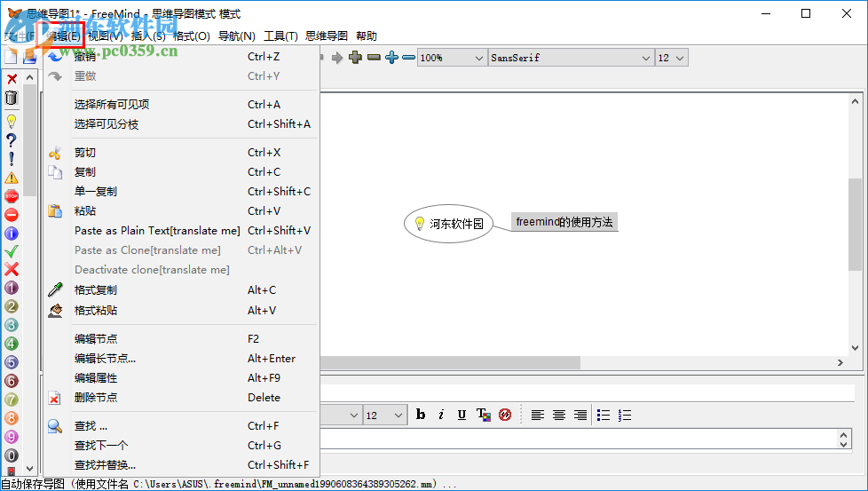This screenshot has height=491, width=868.
Task: Add the priority 0 number icon
Action: point(12,455)
